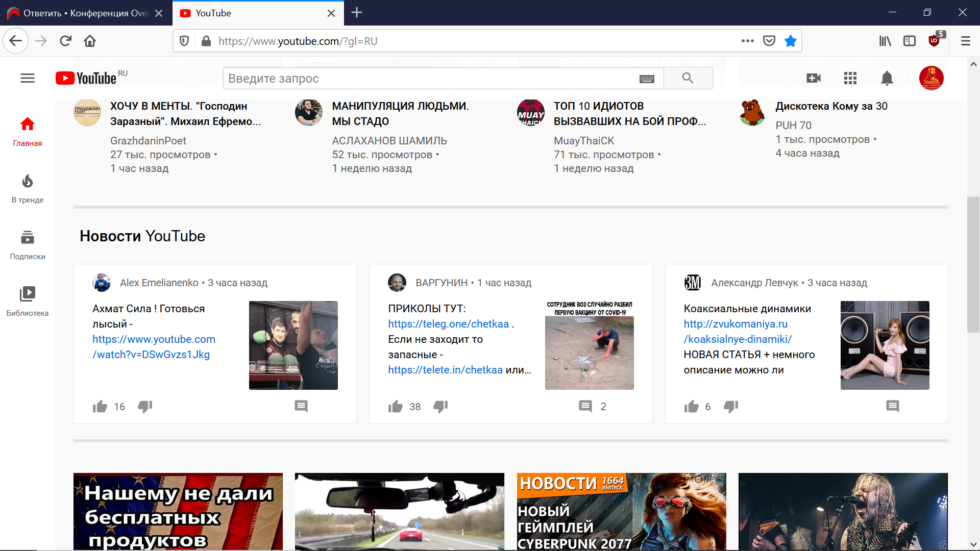Open Firefox page actions three-dot menu
This screenshot has width=980, height=551.
(747, 41)
